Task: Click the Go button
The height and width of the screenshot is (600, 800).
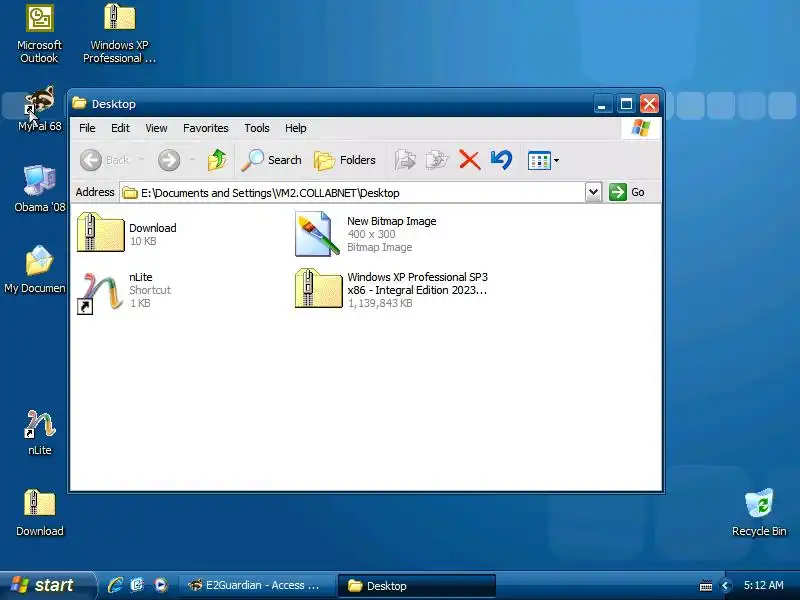Action: (627, 192)
